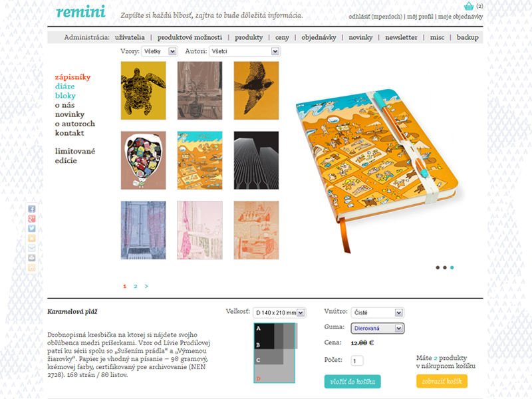Open the Autori dropdown
Viewport: 532px width, 399px height.
pyautogui.click(x=245, y=51)
